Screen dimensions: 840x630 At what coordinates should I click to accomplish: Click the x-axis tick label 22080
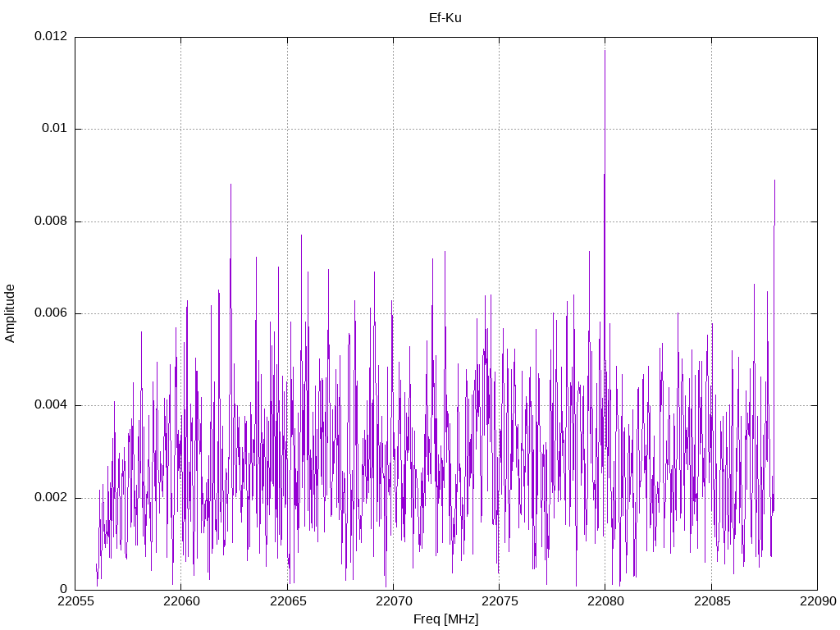tap(605, 601)
